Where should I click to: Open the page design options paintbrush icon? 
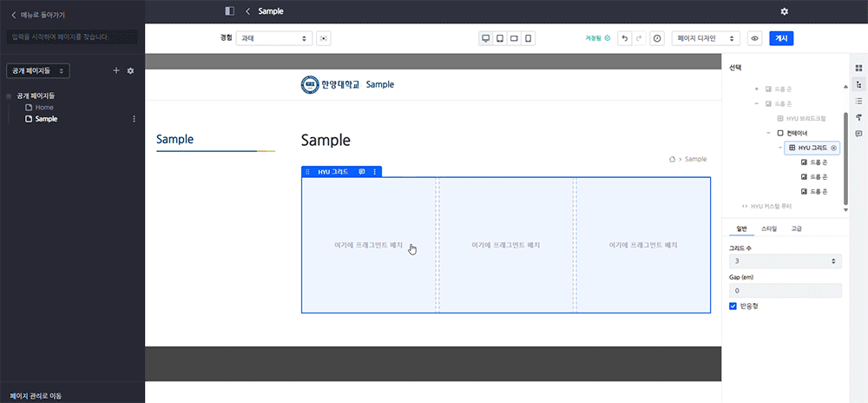858,117
